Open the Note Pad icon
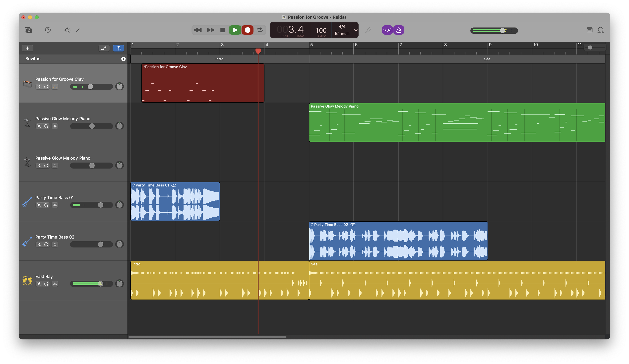 point(589,30)
